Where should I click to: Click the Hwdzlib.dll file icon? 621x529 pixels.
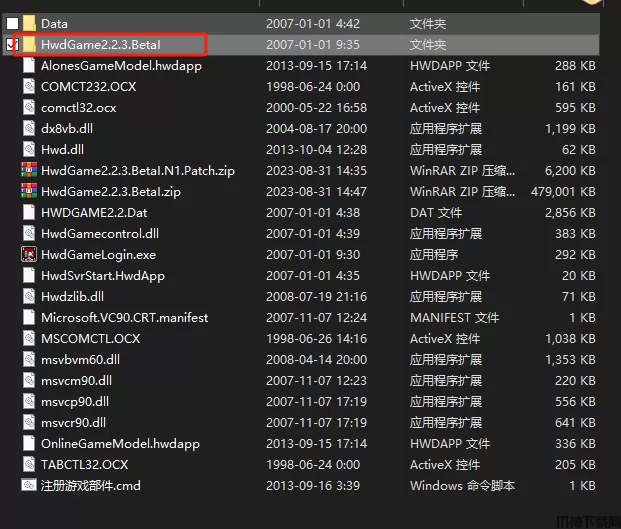click(29, 296)
